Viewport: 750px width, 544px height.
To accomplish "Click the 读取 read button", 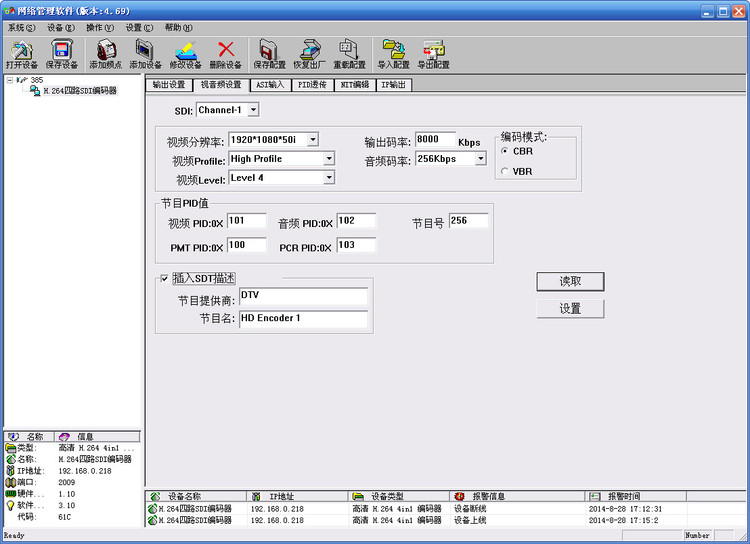I will pos(570,281).
